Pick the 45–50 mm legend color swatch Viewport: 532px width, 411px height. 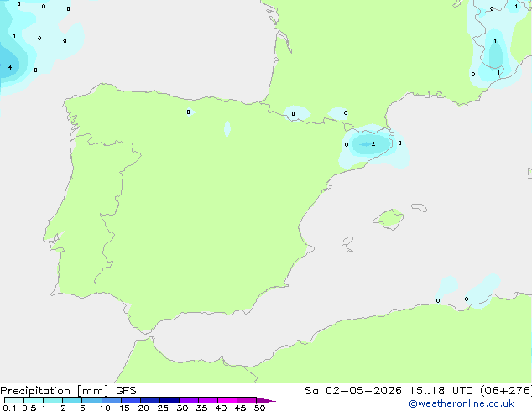(247, 400)
